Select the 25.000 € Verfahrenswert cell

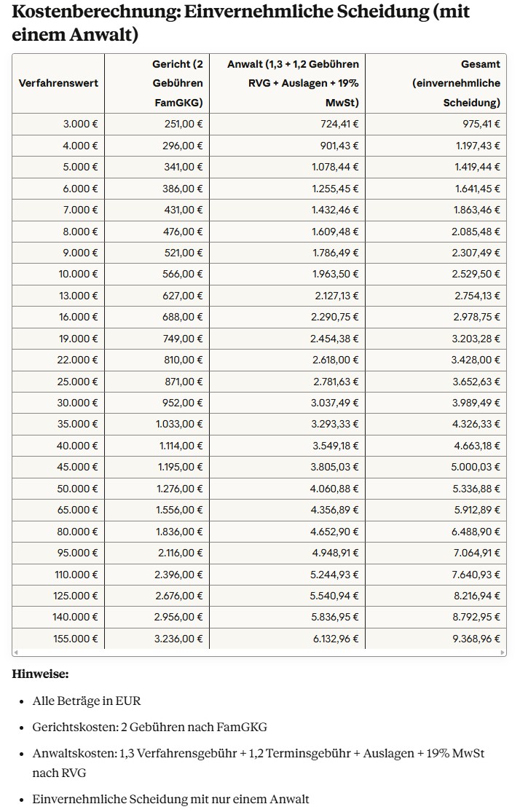[78, 381]
